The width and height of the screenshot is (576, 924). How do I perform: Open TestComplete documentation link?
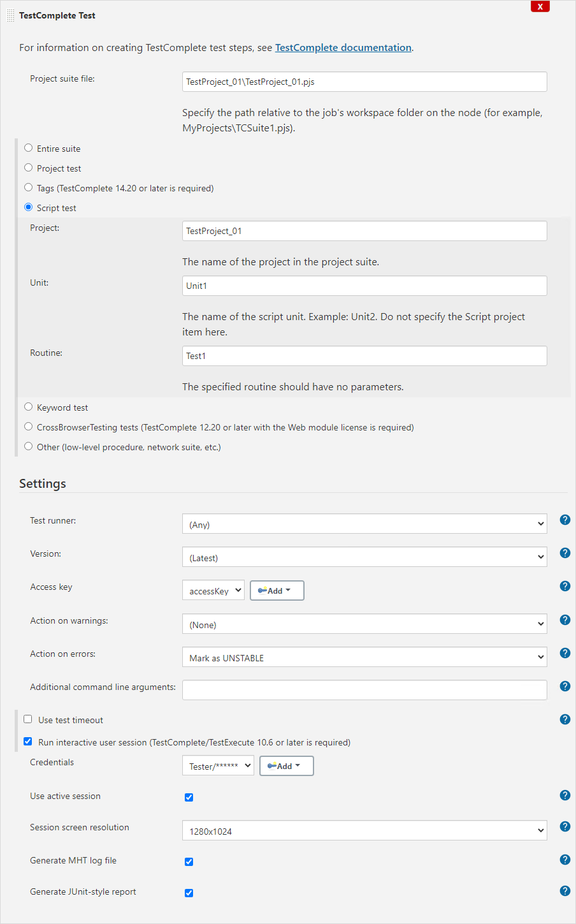click(x=343, y=48)
